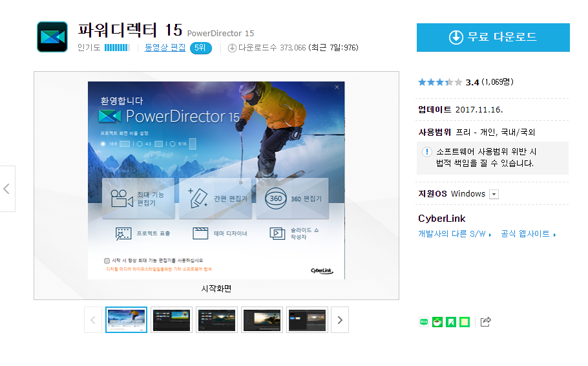The height and width of the screenshot is (366, 588).
Task: Click the 업데이트 2017.11.16. text
Action: tap(461, 110)
